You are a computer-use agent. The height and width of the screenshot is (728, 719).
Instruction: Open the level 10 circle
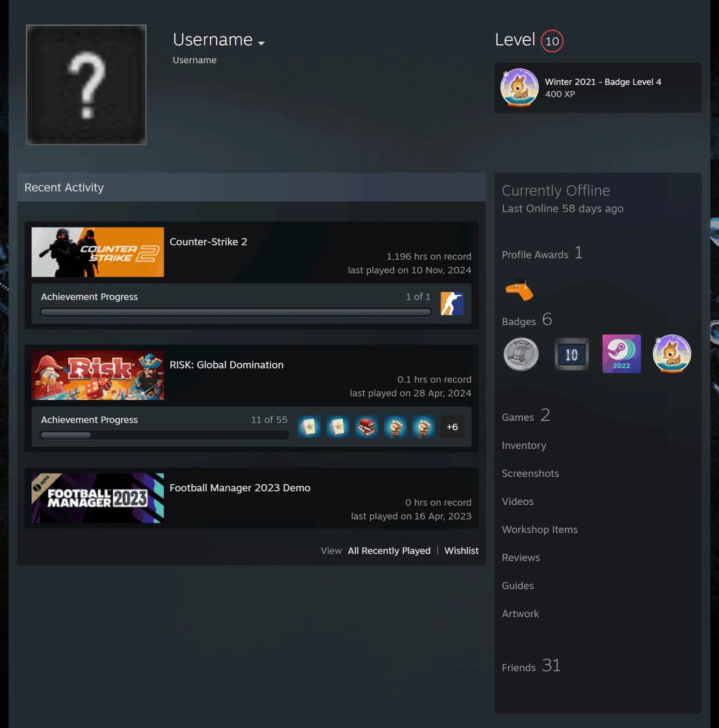click(552, 41)
